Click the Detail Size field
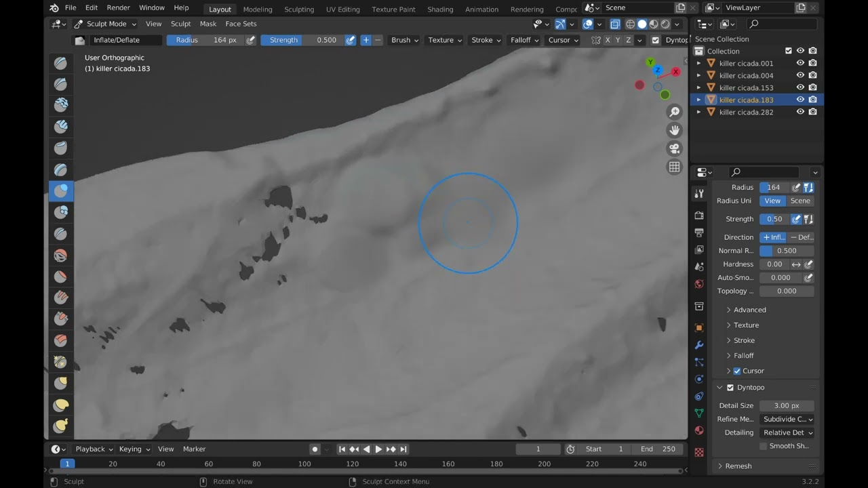Image resolution: width=868 pixels, height=488 pixels. pyautogui.click(x=787, y=406)
